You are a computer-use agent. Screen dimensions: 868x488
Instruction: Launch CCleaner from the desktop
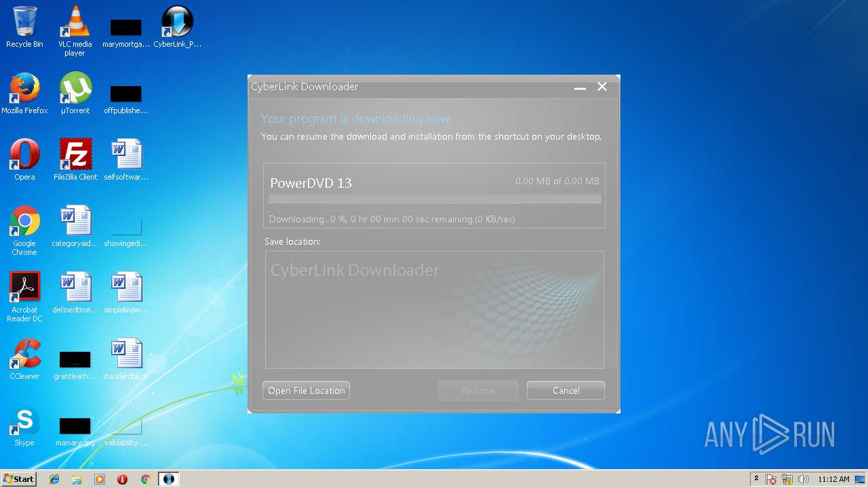pos(24,359)
